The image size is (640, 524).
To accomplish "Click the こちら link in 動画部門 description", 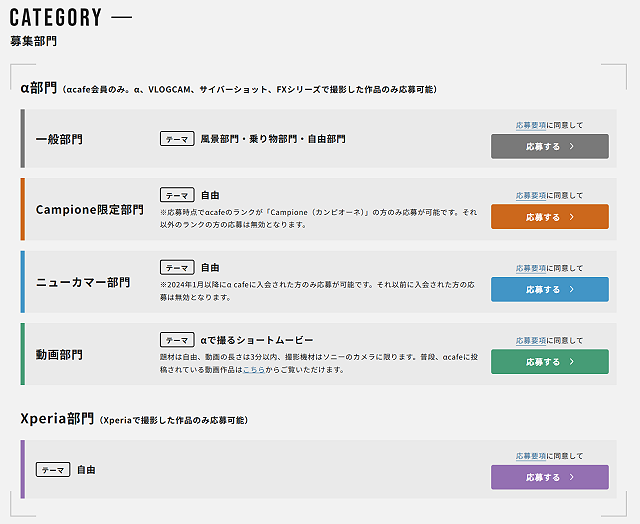I will tap(254, 370).
